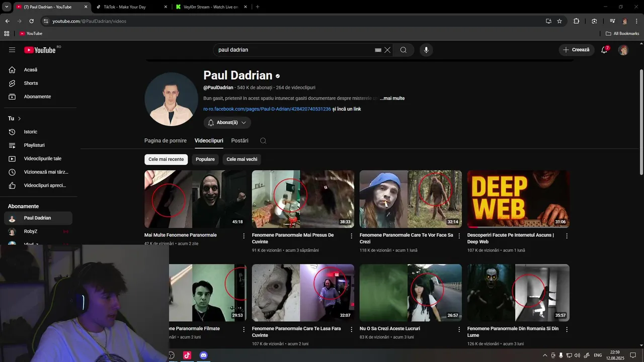This screenshot has height=362, width=644.
Task: Search within channel using the magnifier icon
Action: tap(263, 141)
